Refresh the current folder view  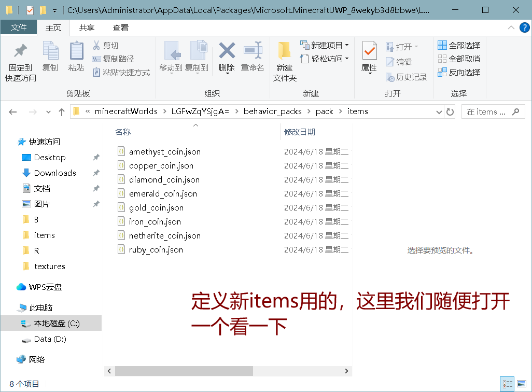(450, 111)
